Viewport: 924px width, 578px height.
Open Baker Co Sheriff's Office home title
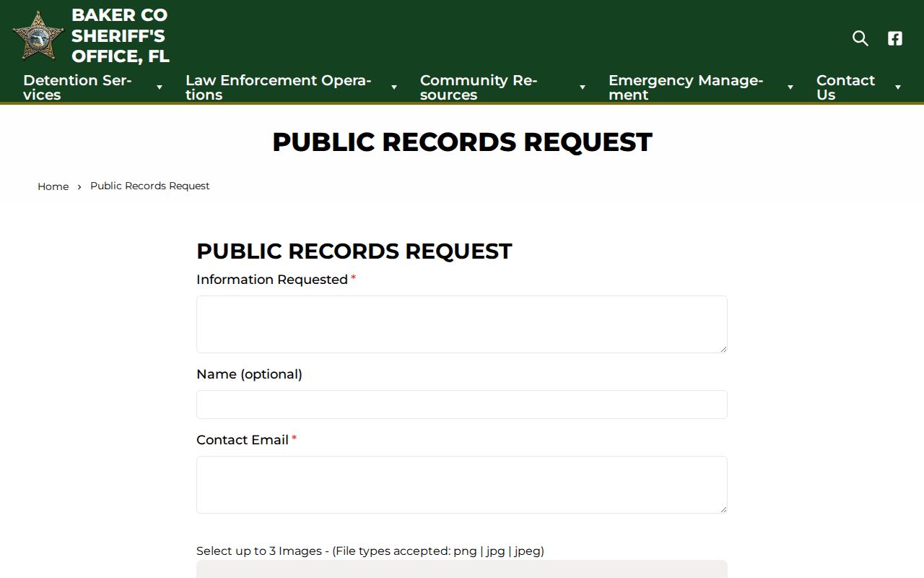pos(121,35)
